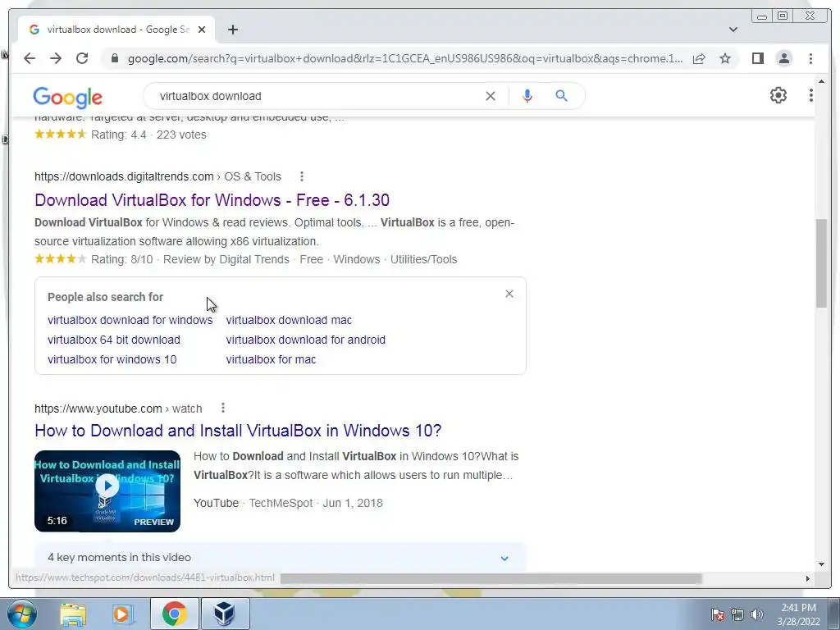Image resolution: width=840 pixels, height=630 pixels.
Task: Click the address bar URL
Action: [x=405, y=58]
